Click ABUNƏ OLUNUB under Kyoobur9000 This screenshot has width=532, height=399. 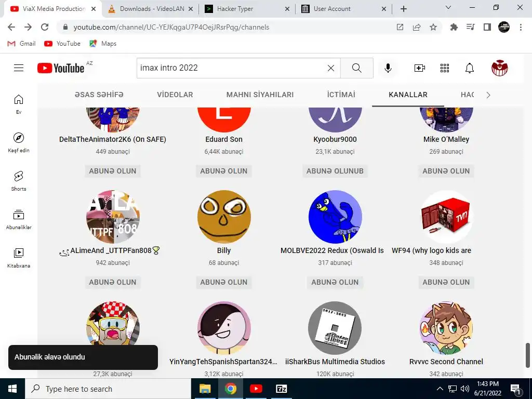point(335,171)
